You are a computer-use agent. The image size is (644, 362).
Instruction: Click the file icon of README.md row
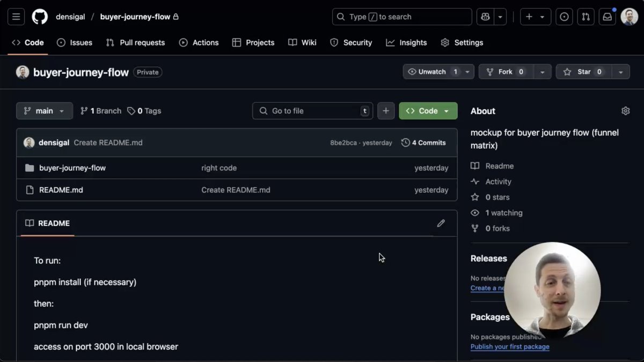click(30, 190)
